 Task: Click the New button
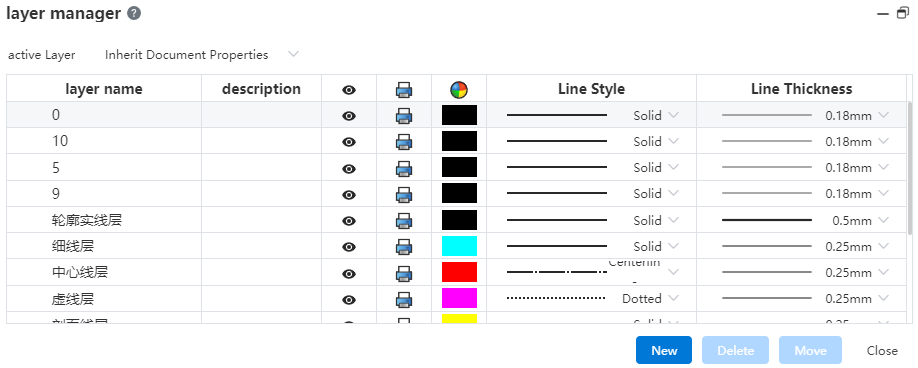point(664,350)
